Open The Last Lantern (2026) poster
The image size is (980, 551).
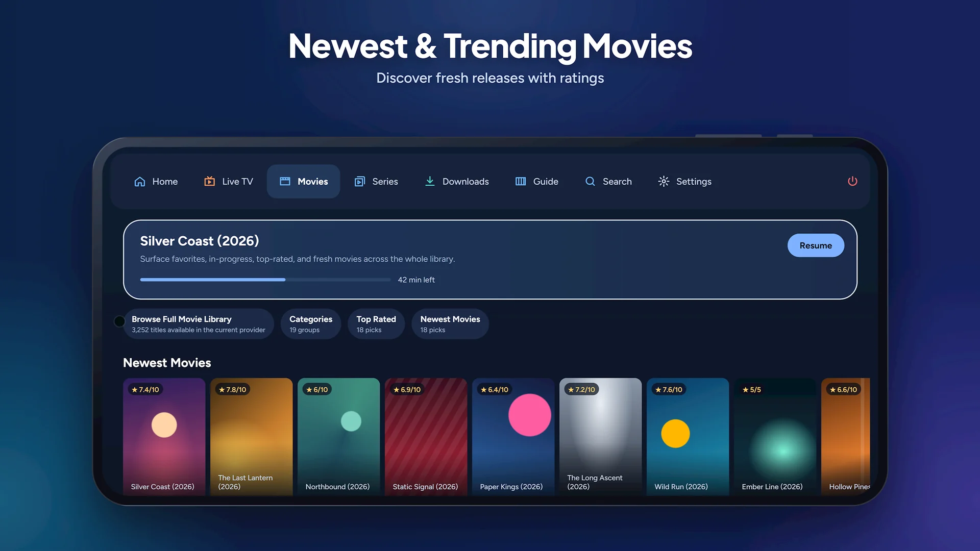tap(251, 437)
